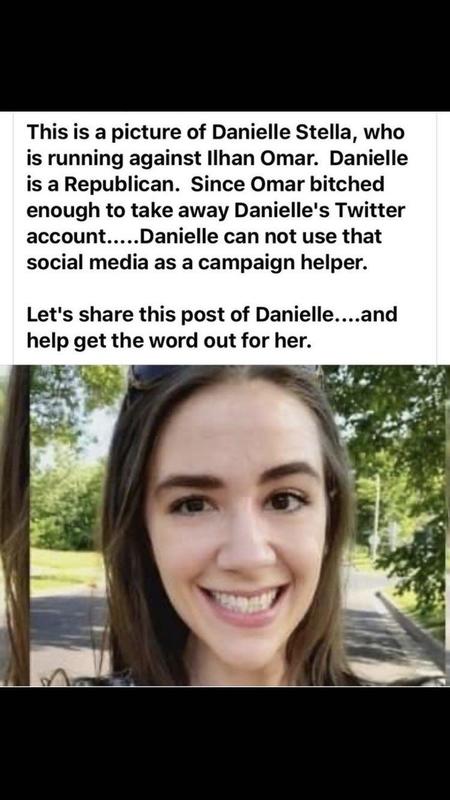The image size is (450, 800).
Task: Click the black bar below the photo
Action: pos(225,743)
